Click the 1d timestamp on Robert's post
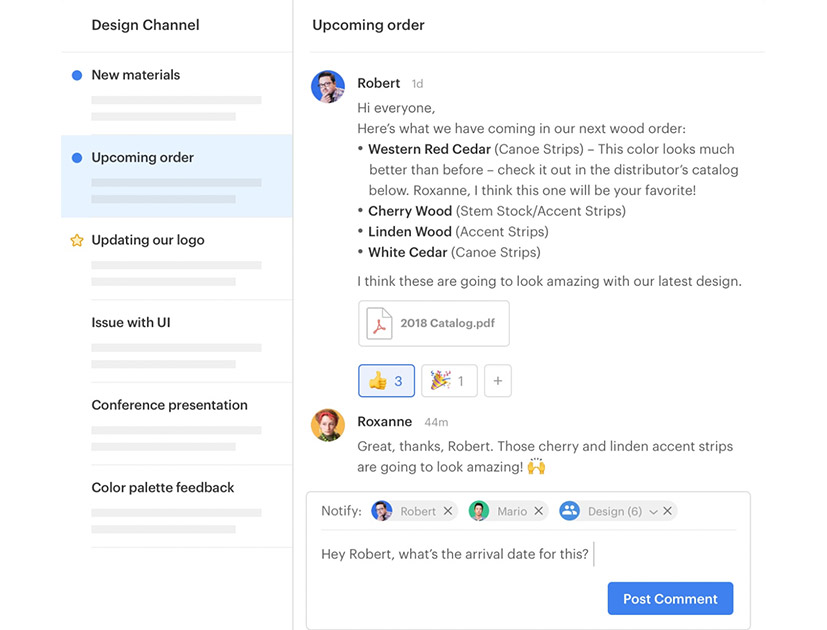827x630 pixels. tap(417, 84)
